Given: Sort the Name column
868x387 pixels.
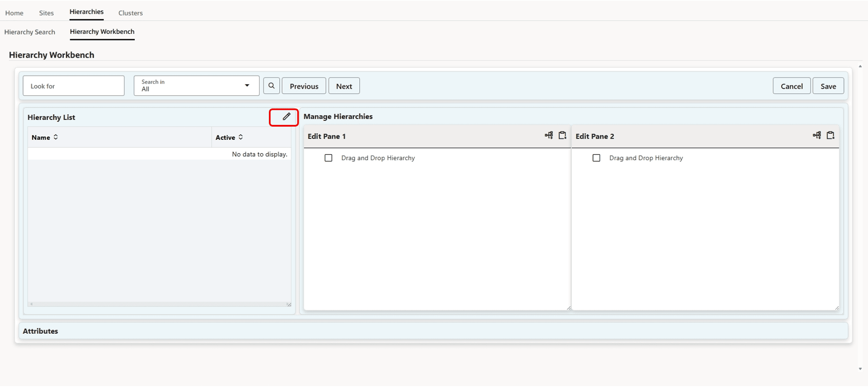Looking at the screenshot, I should (x=56, y=137).
